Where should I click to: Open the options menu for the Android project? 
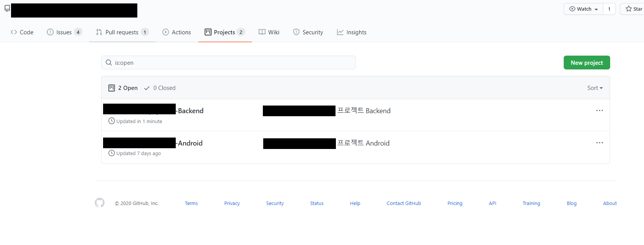(599, 143)
